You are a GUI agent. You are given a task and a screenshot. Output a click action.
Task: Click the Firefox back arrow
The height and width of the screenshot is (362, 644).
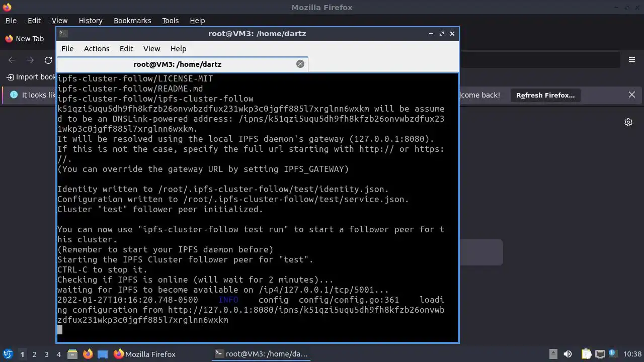pos(12,60)
